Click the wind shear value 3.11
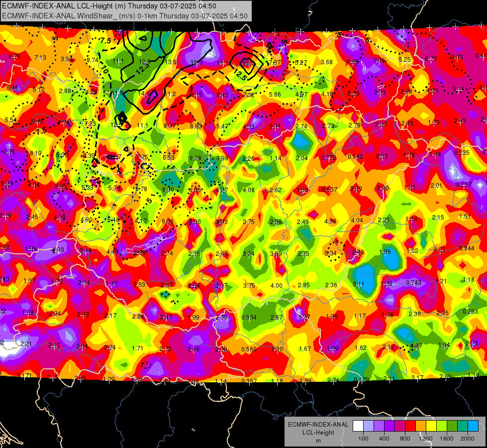 pos(359,284)
